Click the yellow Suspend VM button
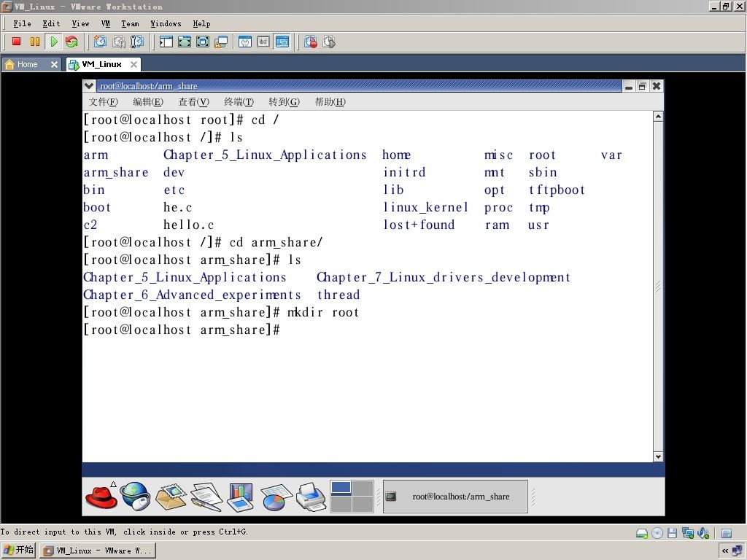This screenshot has width=747, height=560. coord(35,42)
